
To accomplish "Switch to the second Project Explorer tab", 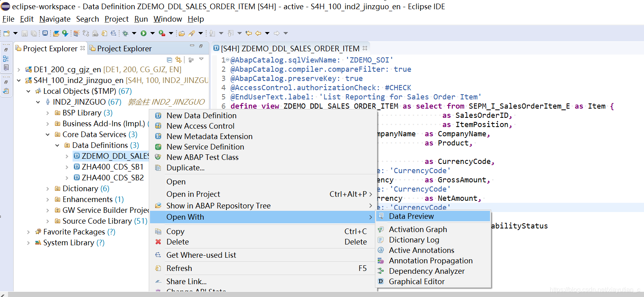I will 121,48.
